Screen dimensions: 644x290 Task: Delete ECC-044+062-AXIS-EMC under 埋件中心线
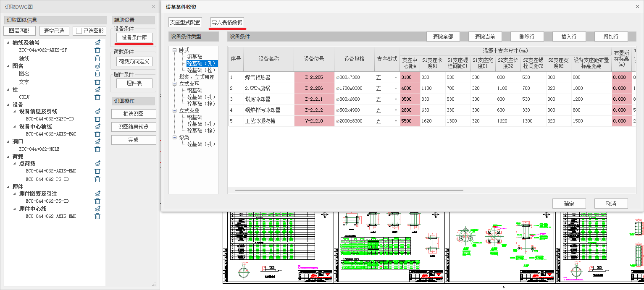click(97, 216)
